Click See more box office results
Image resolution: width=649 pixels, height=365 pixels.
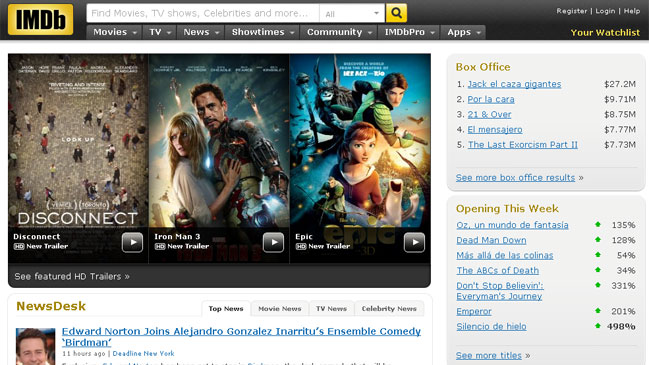tap(515, 178)
